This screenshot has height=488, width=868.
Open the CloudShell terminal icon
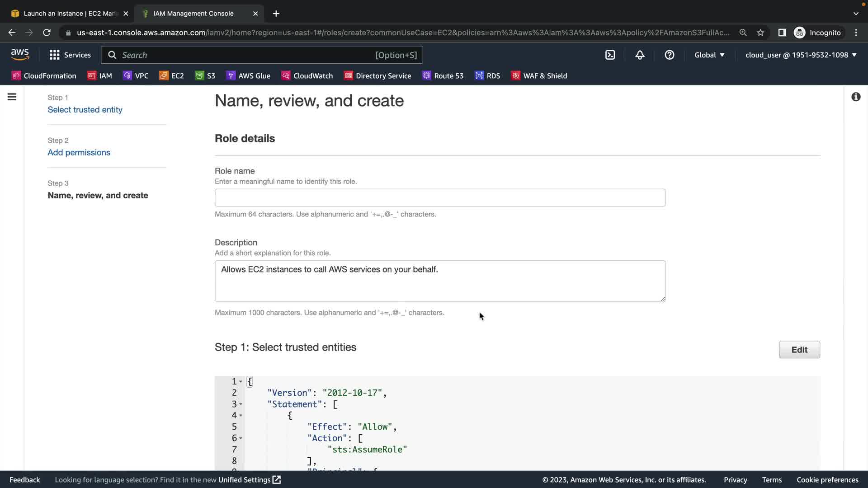(610, 55)
